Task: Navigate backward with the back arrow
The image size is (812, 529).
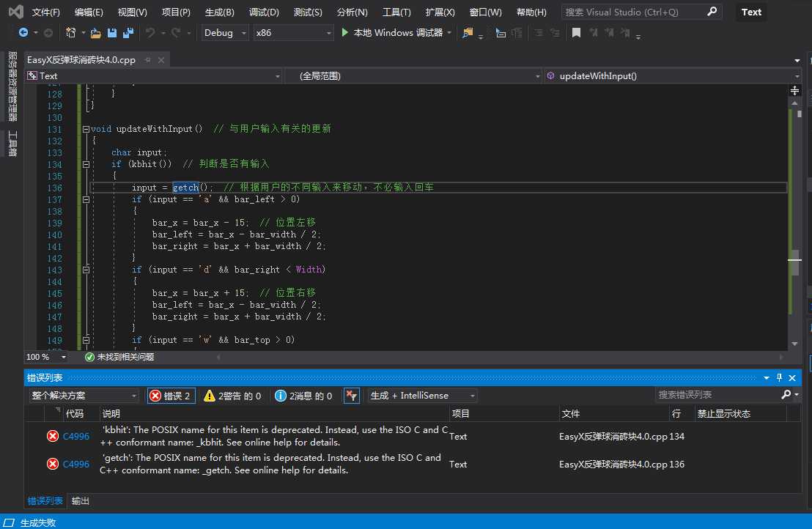Action: [23, 33]
